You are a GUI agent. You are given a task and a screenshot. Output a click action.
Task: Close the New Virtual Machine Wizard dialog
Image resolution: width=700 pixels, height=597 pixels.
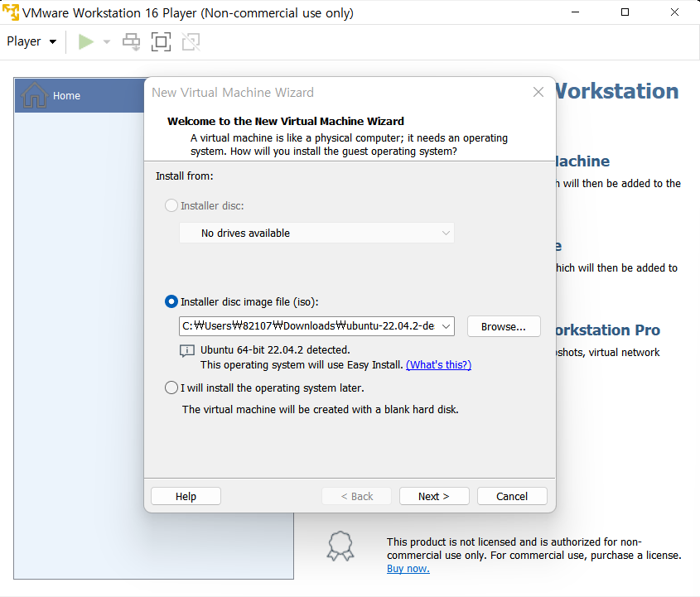point(538,93)
